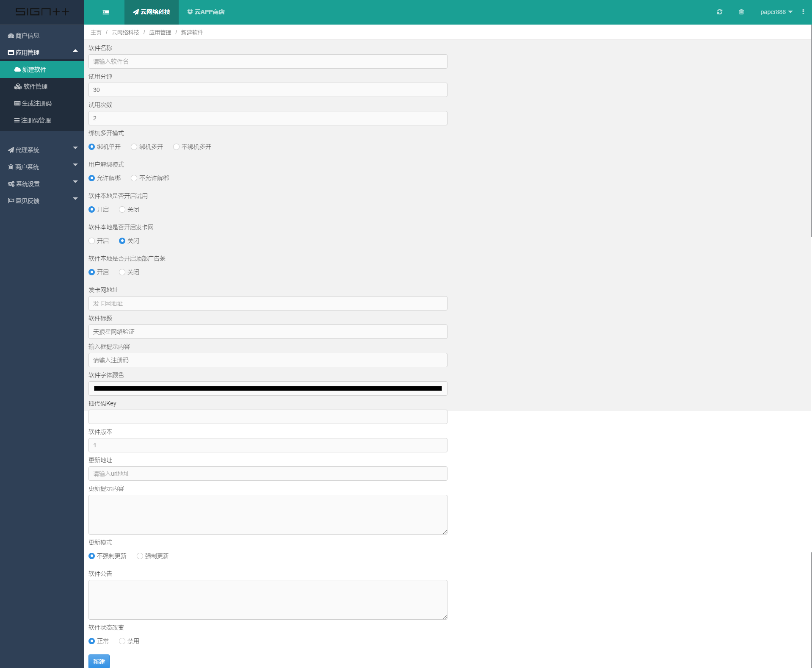Switch to the 云网络科技 tab
The width and height of the screenshot is (812, 668).
[152, 12]
